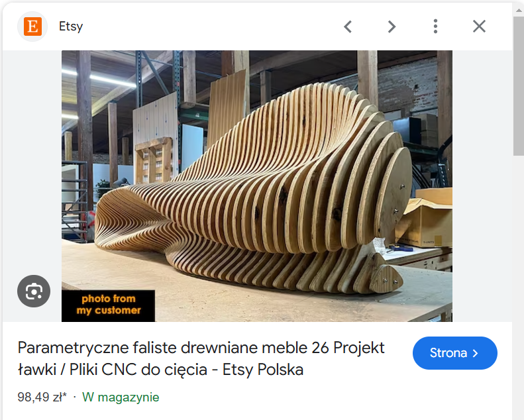Open the three-dot more options menu
The width and height of the screenshot is (524, 420).
[x=435, y=26]
